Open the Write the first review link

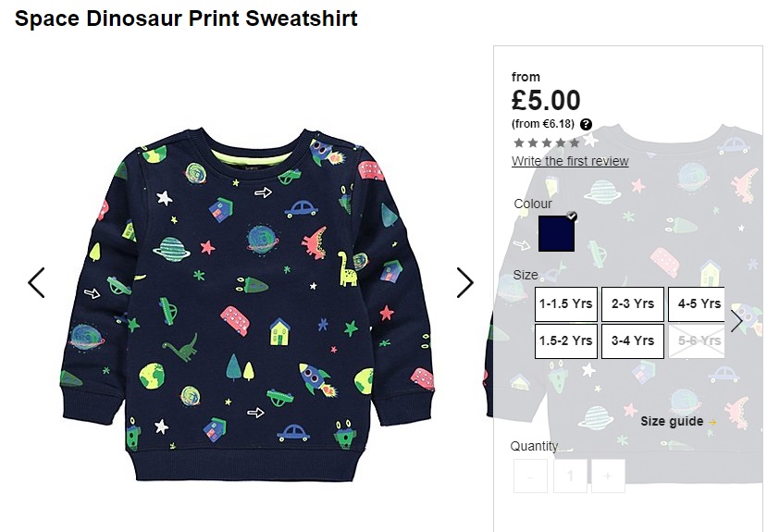(570, 161)
